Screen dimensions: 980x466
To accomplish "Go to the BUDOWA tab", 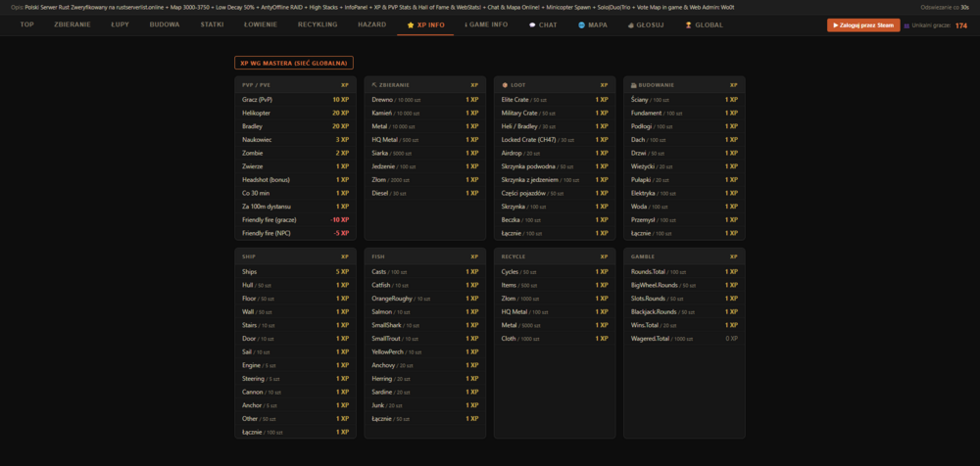I will coord(165,25).
